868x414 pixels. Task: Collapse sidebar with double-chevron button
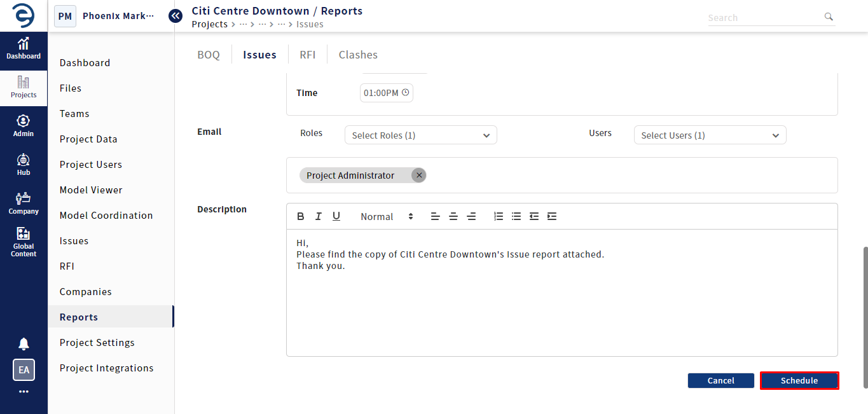coord(176,16)
